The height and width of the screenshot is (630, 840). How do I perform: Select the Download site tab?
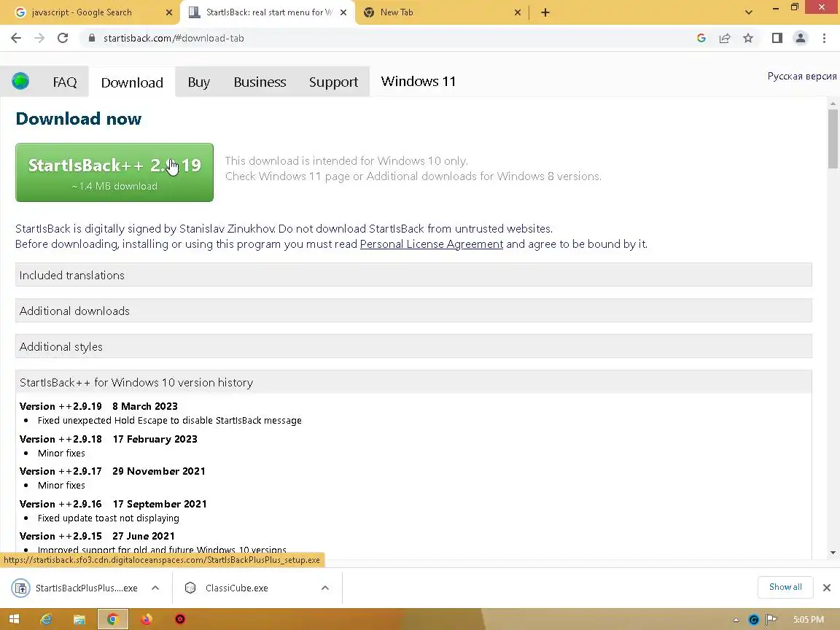pyautogui.click(x=132, y=82)
